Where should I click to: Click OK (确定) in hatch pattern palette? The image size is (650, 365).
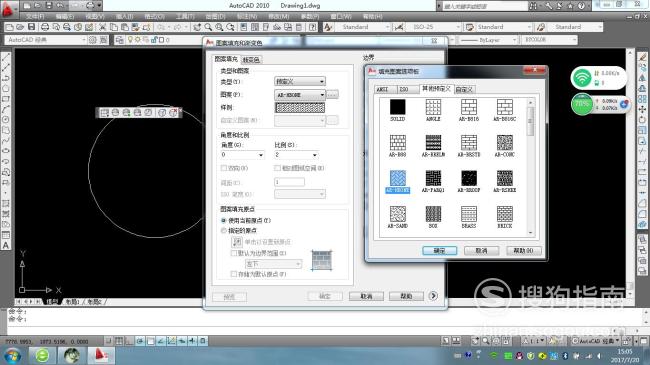[x=439, y=251]
